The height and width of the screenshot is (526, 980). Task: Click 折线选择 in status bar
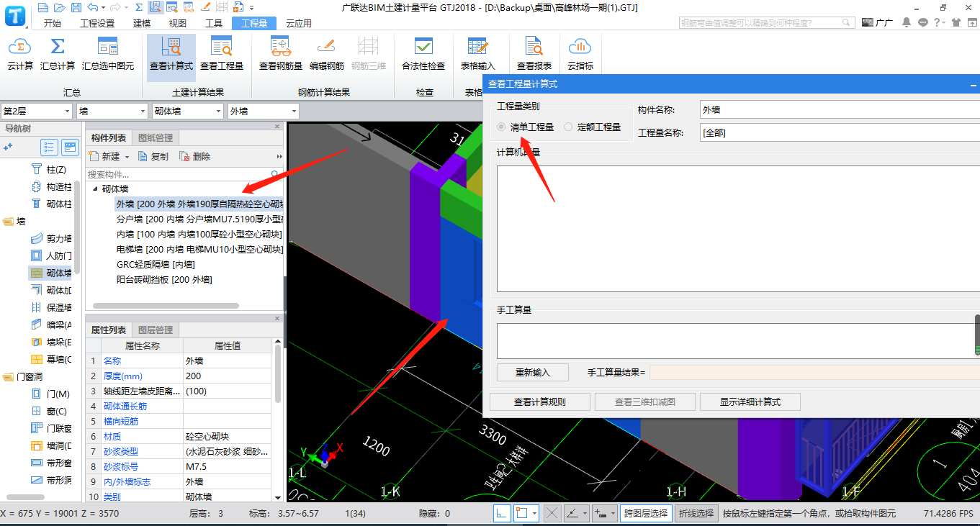[x=696, y=513]
